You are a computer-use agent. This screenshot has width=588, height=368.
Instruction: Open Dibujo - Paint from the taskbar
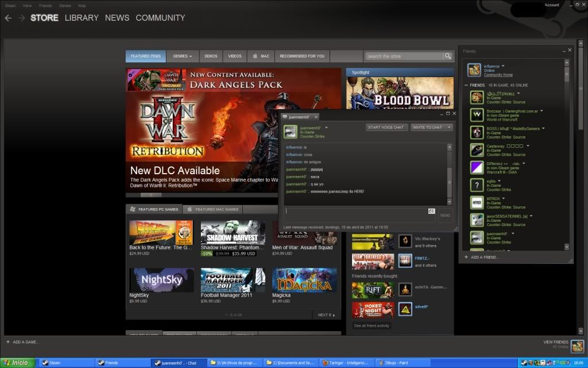tap(402, 363)
